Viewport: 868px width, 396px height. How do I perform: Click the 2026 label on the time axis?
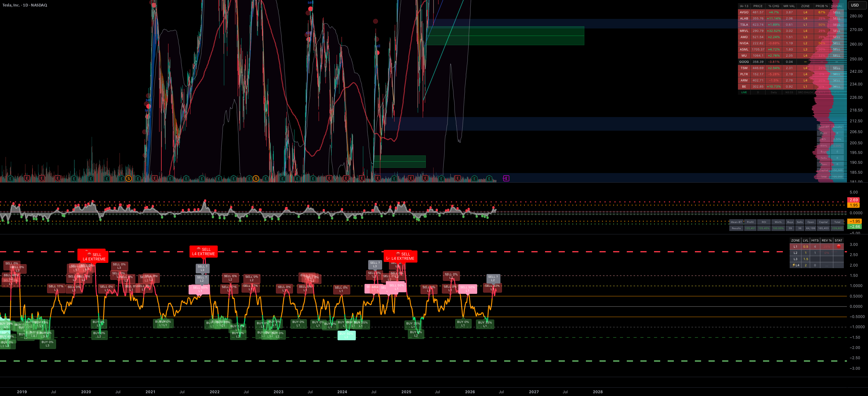[470, 392]
